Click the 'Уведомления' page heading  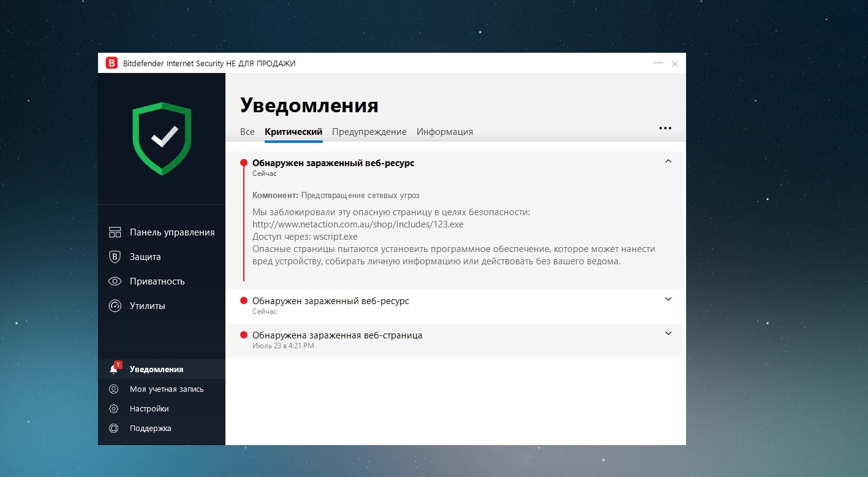click(x=309, y=105)
